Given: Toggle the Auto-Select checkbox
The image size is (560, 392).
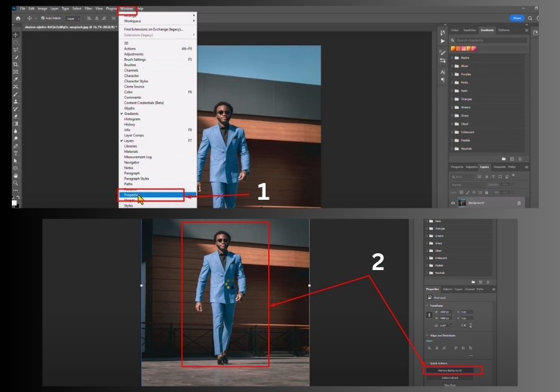Looking at the screenshot, I should tap(43, 18).
